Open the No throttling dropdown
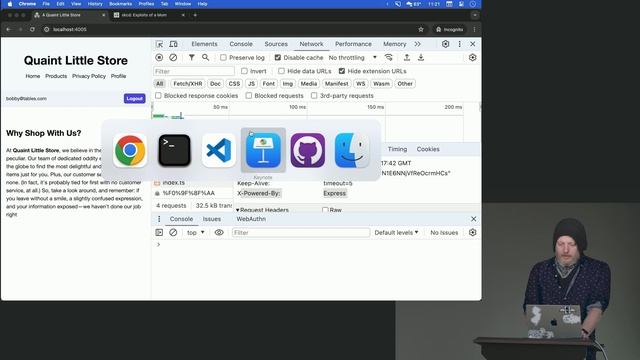This screenshot has height=360, width=640. (x=353, y=58)
